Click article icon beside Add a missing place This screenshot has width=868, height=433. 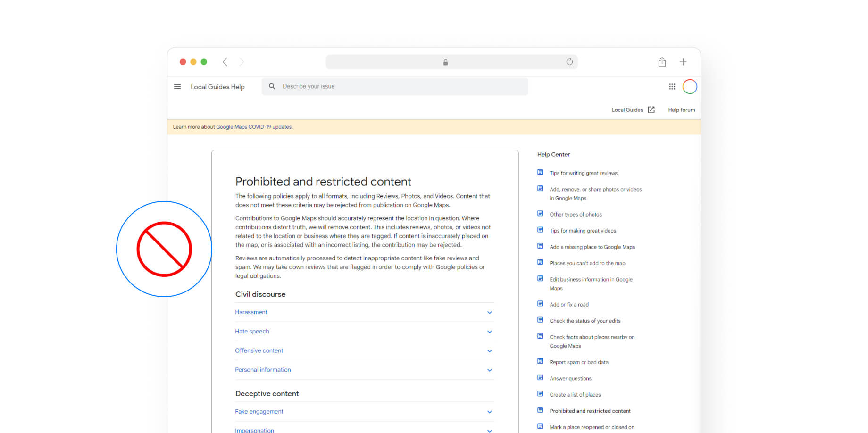[540, 246]
